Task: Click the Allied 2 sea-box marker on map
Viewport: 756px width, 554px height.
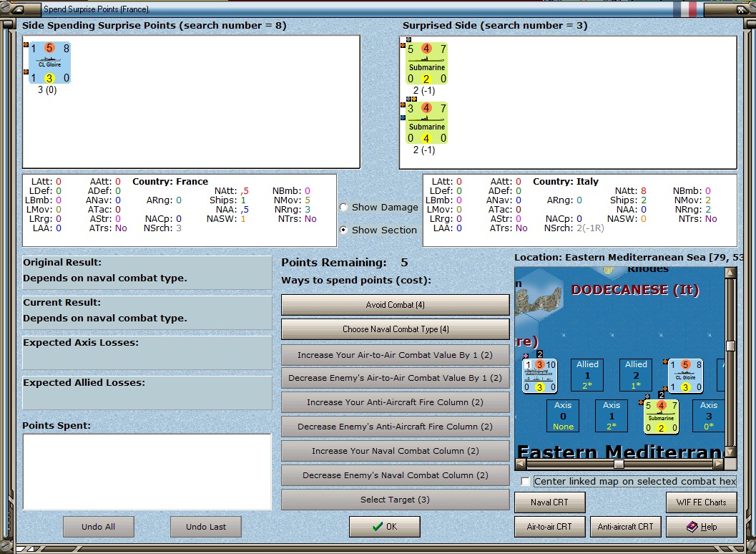Action: point(636,375)
